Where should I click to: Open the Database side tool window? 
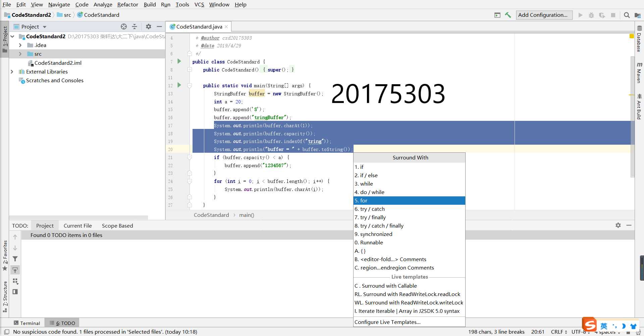[639, 39]
